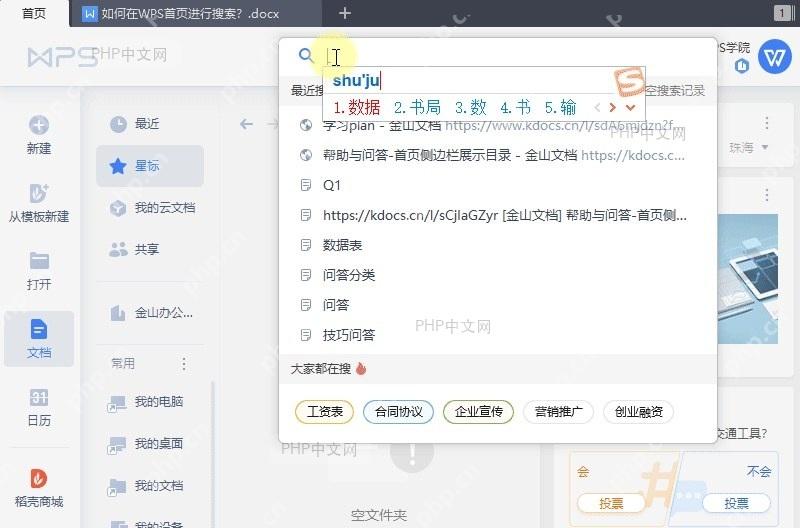Click the 企业宣传 hot search tag

pos(479,412)
